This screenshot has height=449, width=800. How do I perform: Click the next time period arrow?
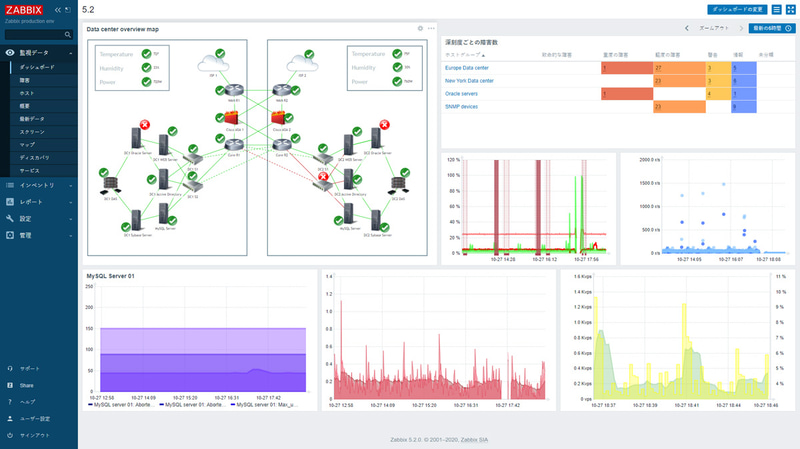[x=741, y=28]
